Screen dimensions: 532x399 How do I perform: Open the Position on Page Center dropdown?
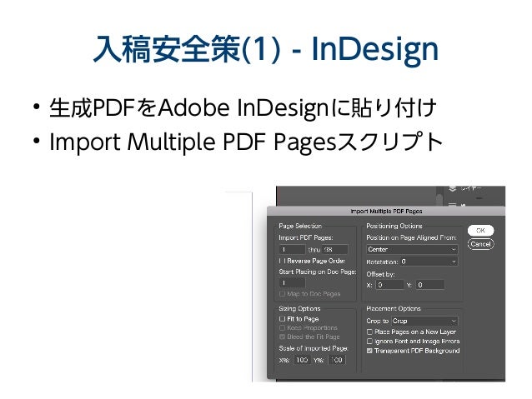(x=412, y=250)
